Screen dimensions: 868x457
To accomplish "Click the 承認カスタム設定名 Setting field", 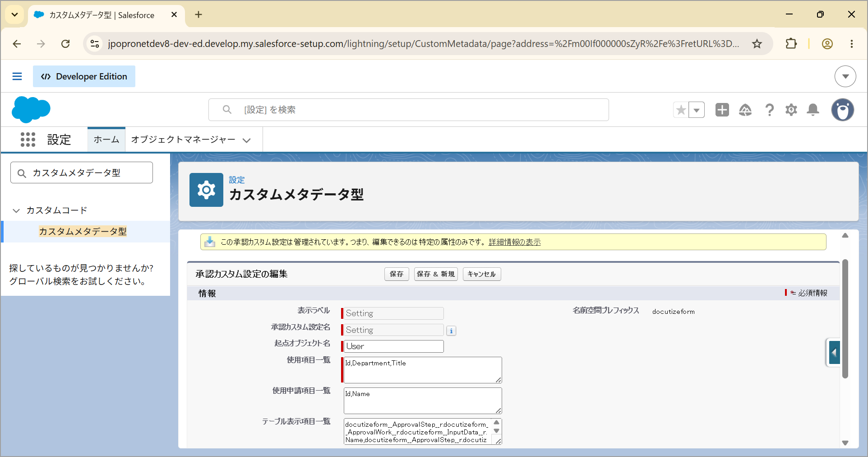I will (394, 330).
